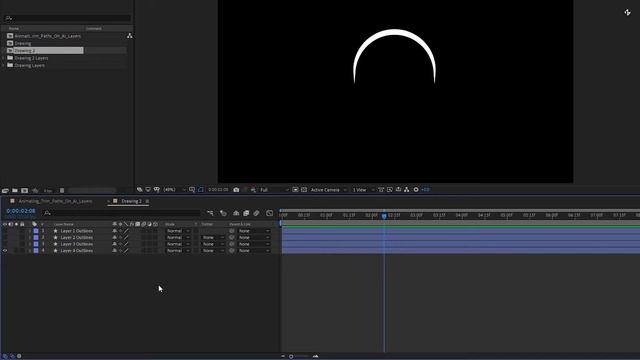Viewport: 640px width, 360px height.
Task: Switch to Animating_Trim_Paths_On_Ai_Layers timeline tab
Action: click(x=55, y=201)
